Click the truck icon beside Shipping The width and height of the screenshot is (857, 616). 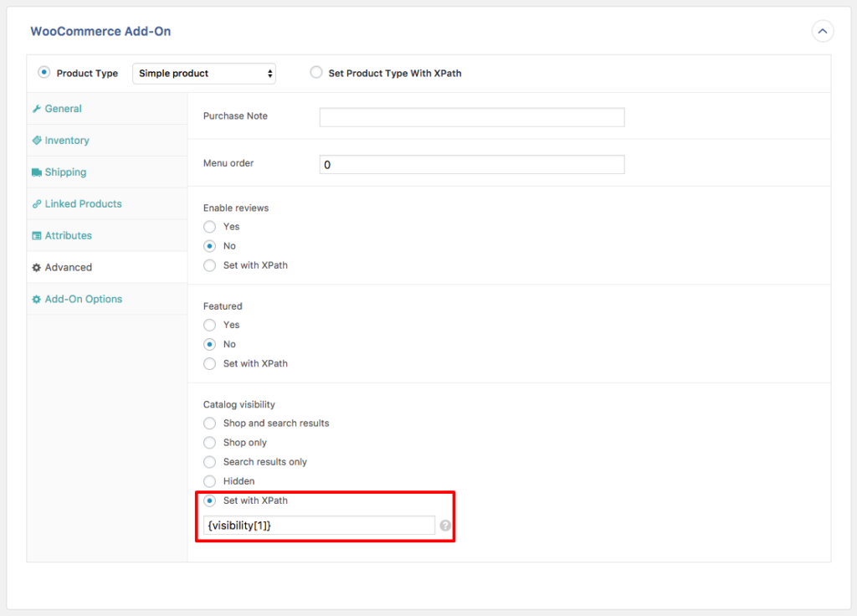(x=35, y=172)
